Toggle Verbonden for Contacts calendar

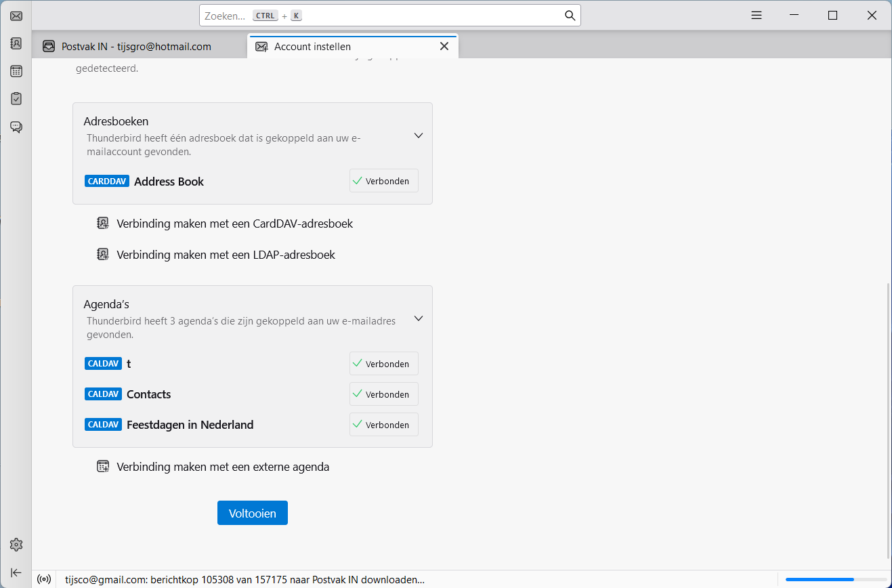pyautogui.click(x=383, y=394)
